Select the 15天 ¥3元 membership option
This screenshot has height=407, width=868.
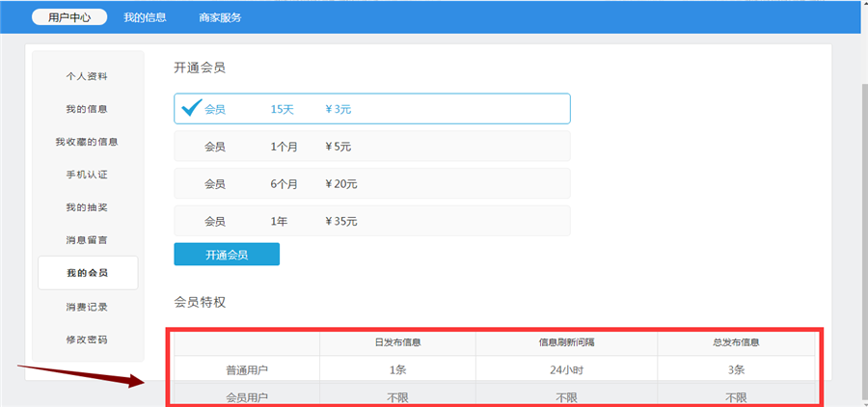pos(371,109)
